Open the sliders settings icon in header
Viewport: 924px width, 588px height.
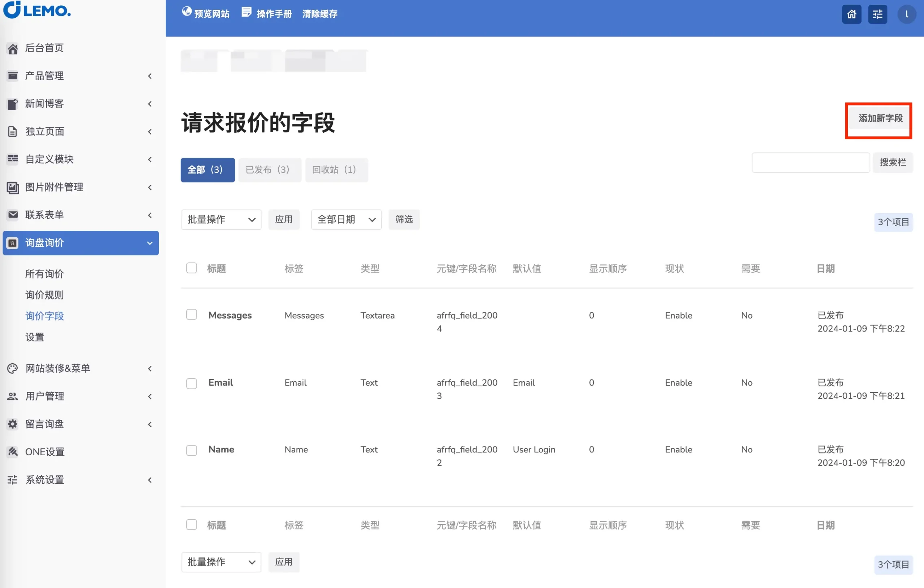[877, 14]
